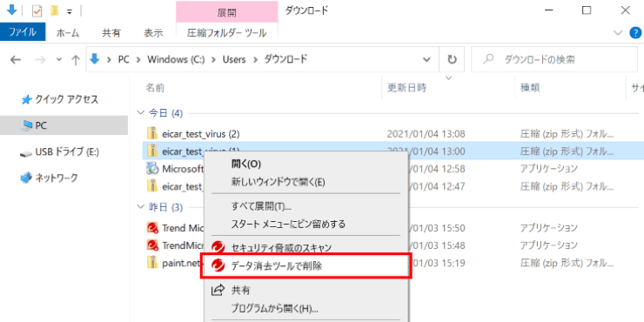Select USB ドライブ (E:) in navigation pane
The height and width of the screenshot is (322, 644).
coord(67,152)
